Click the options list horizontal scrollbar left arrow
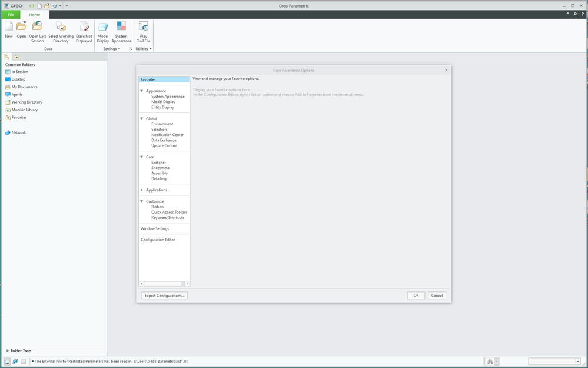 [x=141, y=284]
